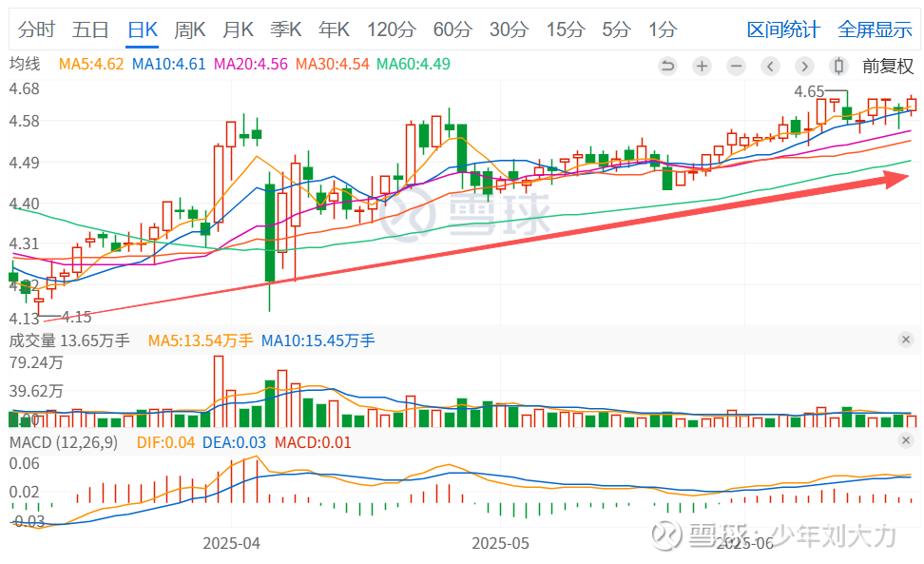Viewport: 924px width, 564px height.
Task: Select the 日K daily candlestick tab
Action: (143, 29)
